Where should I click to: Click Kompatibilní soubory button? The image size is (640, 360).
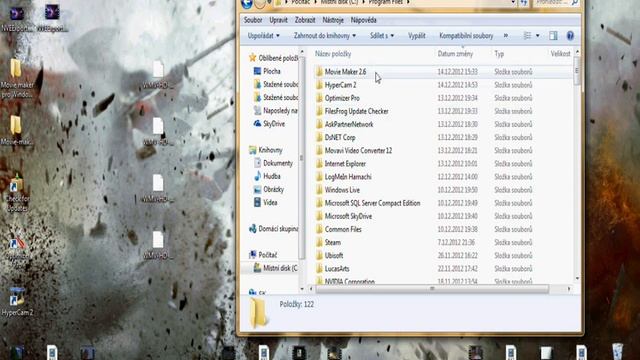pyautogui.click(x=466, y=36)
